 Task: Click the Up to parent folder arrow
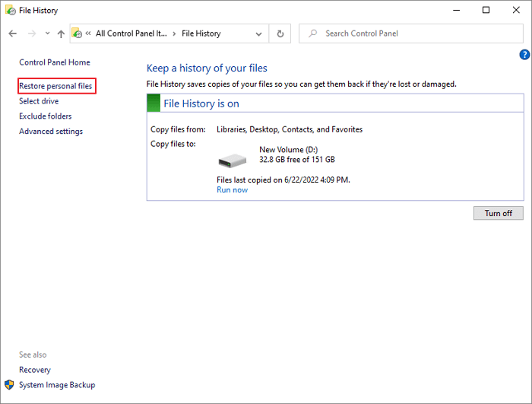click(61, 33)
